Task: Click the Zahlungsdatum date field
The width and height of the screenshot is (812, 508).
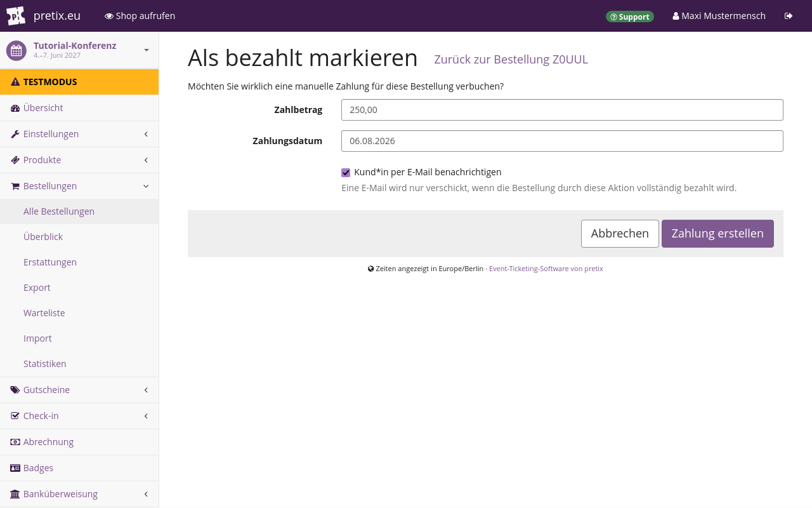Action: coord(562,141)
